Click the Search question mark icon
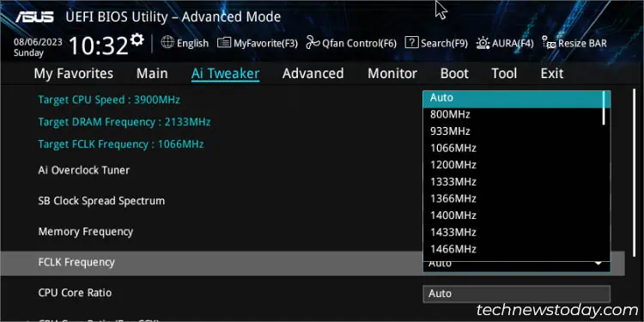The width and height of the screenshot is (644, 322). [x=411, y=42]
